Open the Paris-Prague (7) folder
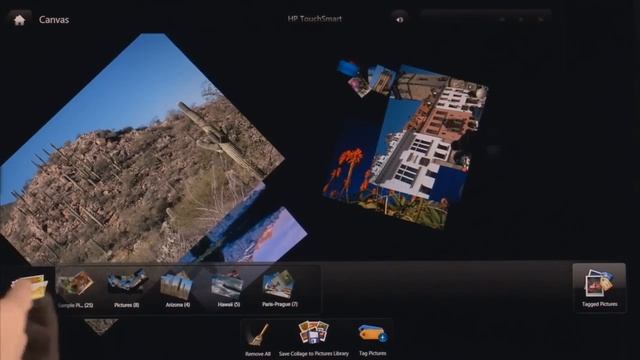Screen dimensions: 640x360 [280, 289]
